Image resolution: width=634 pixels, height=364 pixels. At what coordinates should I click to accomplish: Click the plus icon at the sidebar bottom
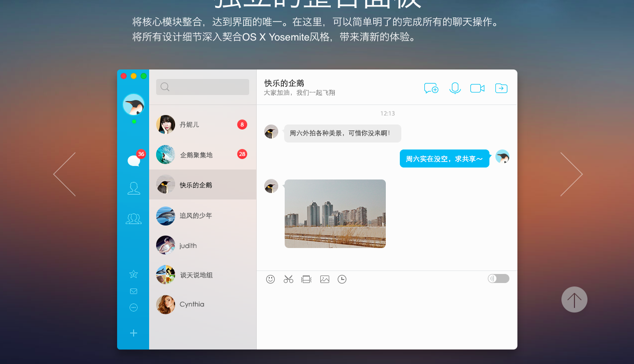pyautogui.click(x=133, y=332)
